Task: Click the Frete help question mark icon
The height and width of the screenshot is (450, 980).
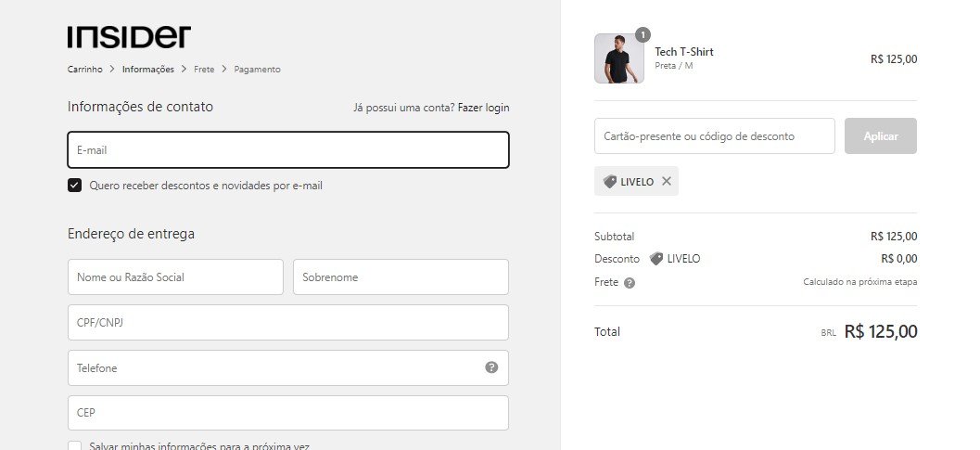Action: click(630, 283)
